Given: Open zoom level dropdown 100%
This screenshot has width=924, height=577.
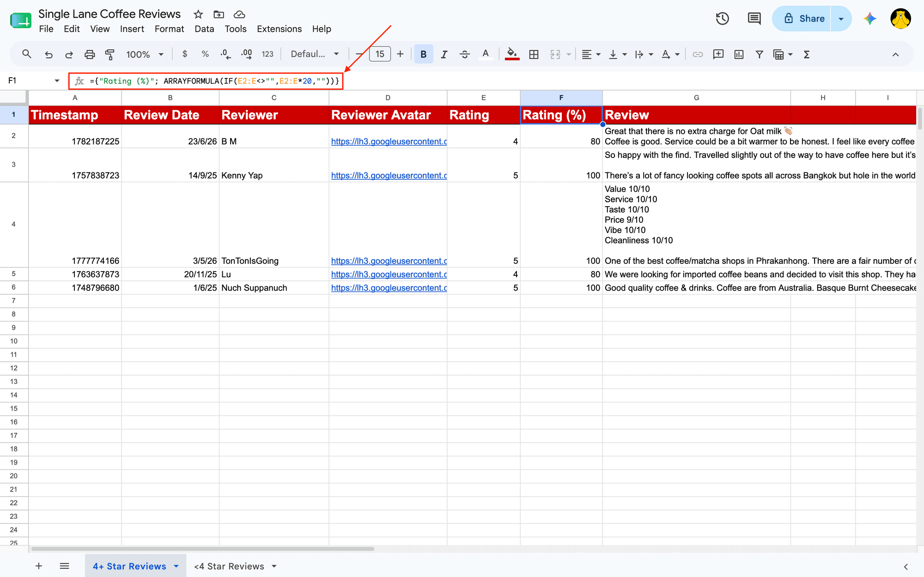Looking at the screenshot, I should [145, 55].
